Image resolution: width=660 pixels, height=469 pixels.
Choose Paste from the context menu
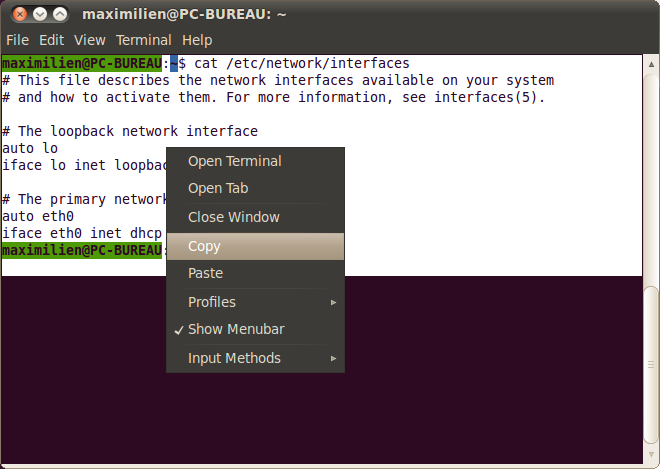(x=206, y=273)
